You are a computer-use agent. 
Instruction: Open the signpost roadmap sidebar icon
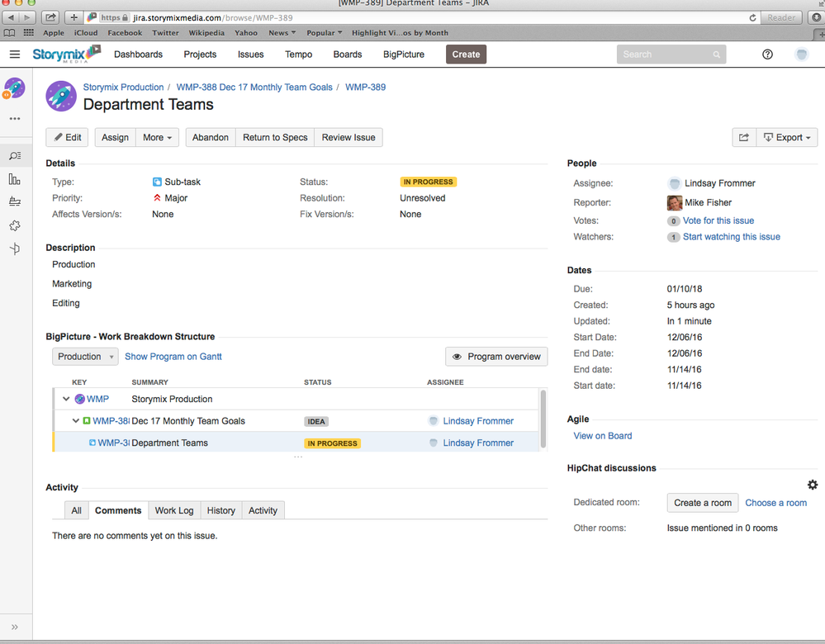[15, 249]
